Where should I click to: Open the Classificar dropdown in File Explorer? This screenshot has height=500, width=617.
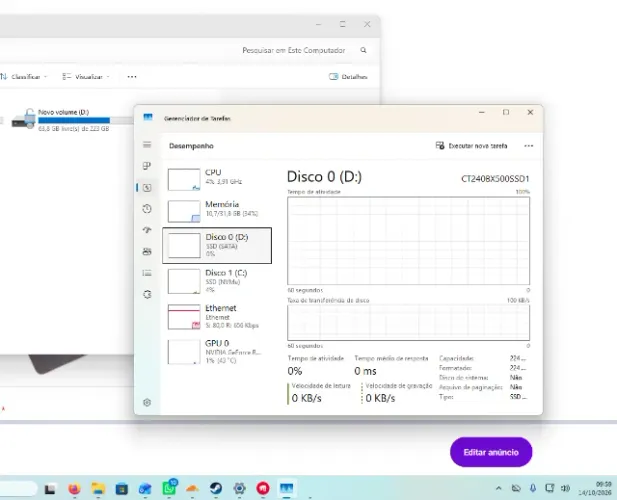click(24, 77)
